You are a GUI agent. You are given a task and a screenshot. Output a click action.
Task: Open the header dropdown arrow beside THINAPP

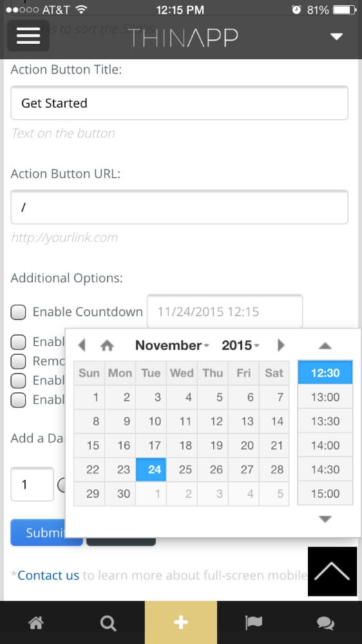(336, 37)
